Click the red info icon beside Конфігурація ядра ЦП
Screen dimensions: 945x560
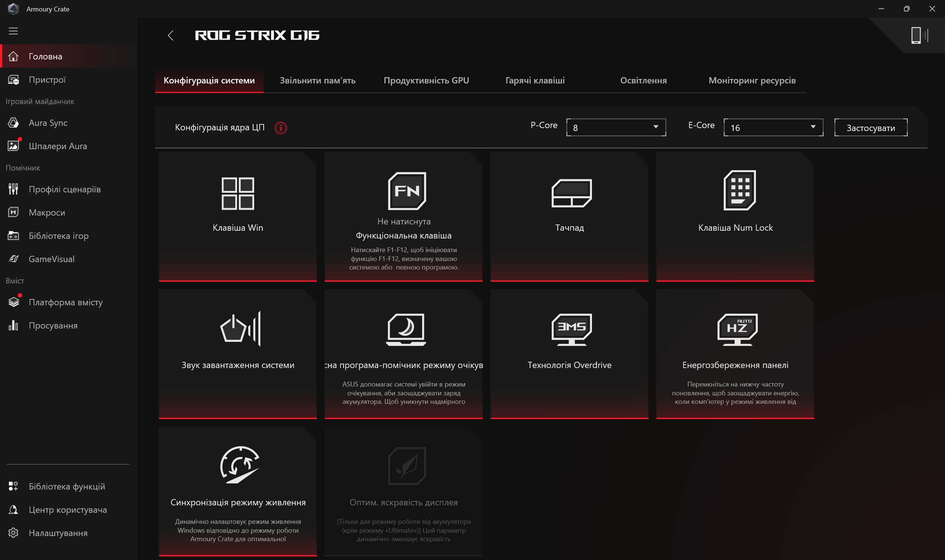tap(280, 128)
